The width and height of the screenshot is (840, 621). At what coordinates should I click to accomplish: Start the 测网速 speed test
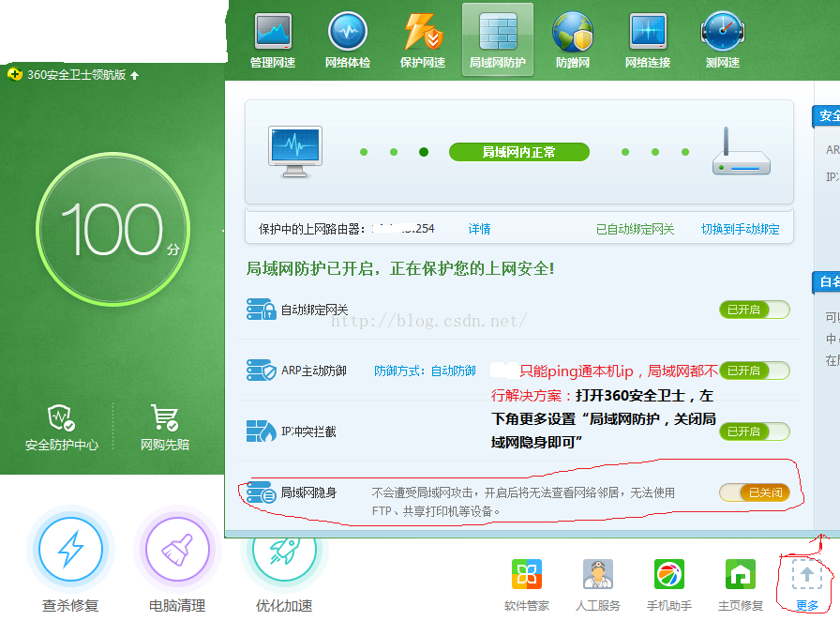[x=723, y=41]
